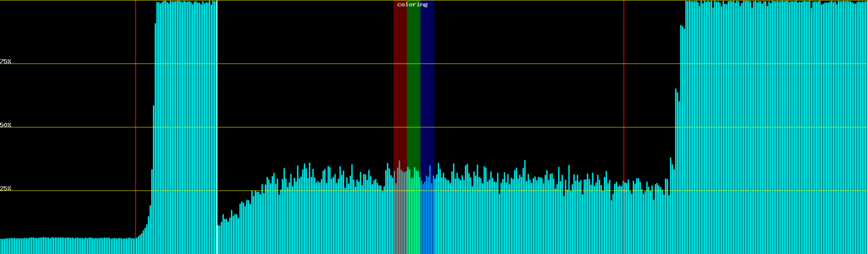Select the dark red coloring band
Image resolution: width=868 pixels, height=254 pixels.
[400, 85]
